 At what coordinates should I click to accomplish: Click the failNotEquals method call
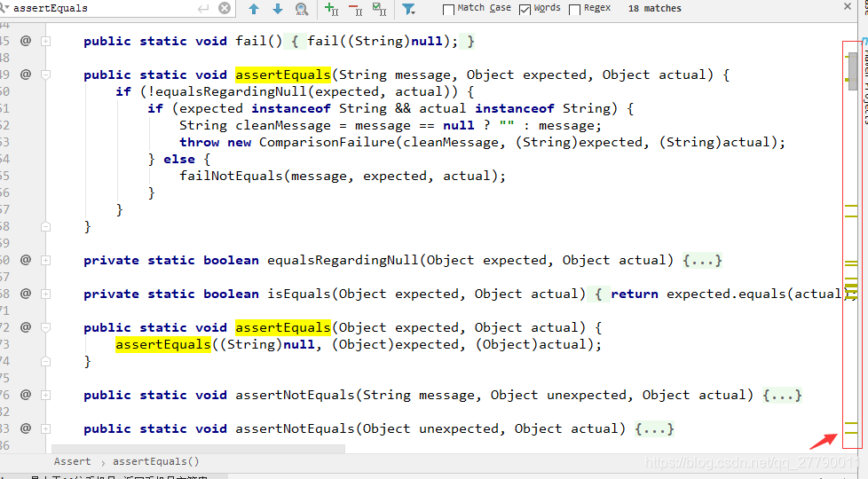point(231,176)
